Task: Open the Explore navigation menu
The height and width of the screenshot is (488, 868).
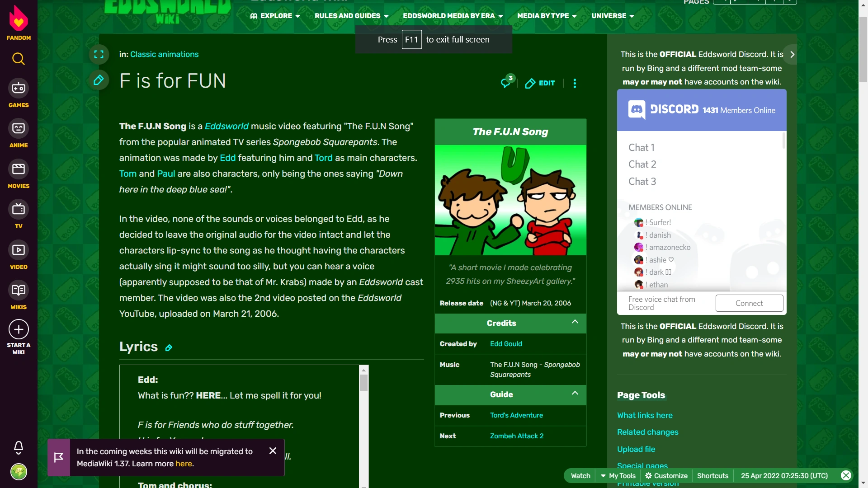Action: point(275,16)
